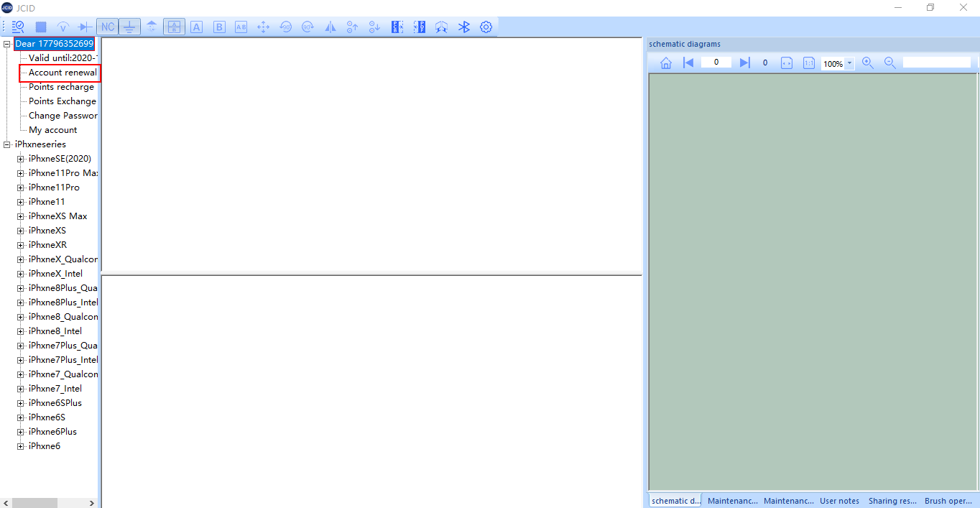Expand the iPhxneXR tree node

(21, 245)
